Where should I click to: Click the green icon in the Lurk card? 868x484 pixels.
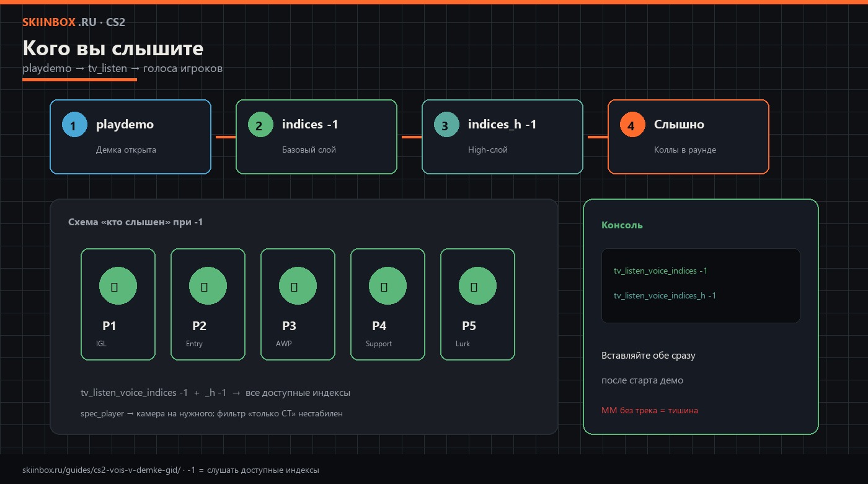477,286
